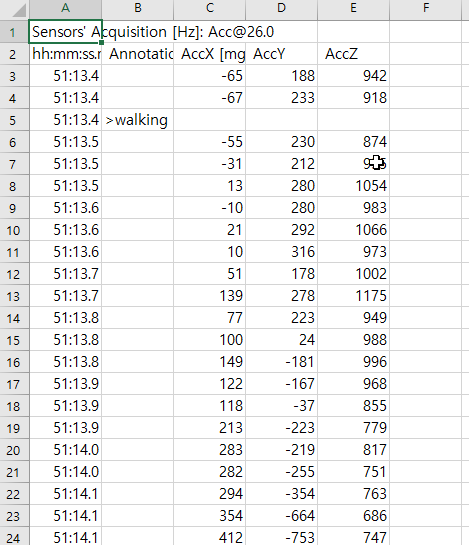Select column F header

[x=425, y=9]
